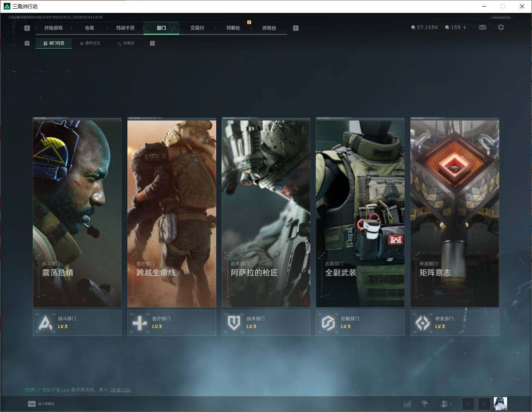Click the medical department cross emblem
Viewport: 532px width, 412px height.
pyautogui.click(x=140, y=323)
